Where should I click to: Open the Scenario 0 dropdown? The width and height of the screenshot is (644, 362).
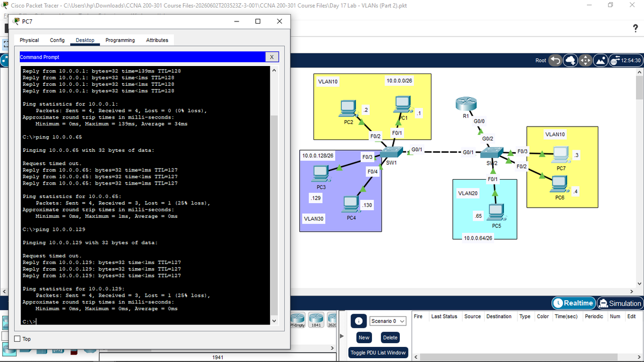(x=387, y=321)
